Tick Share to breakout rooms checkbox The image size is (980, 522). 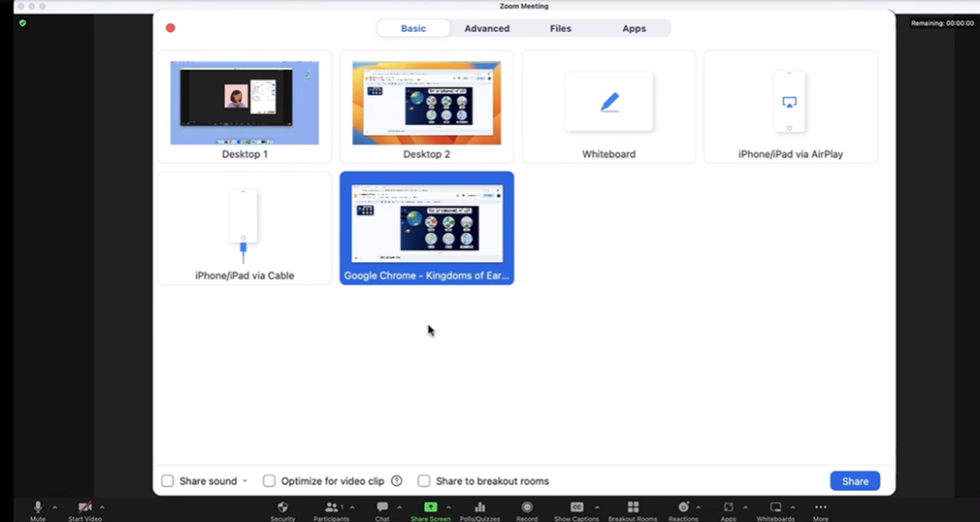click(x=424, y=481)
